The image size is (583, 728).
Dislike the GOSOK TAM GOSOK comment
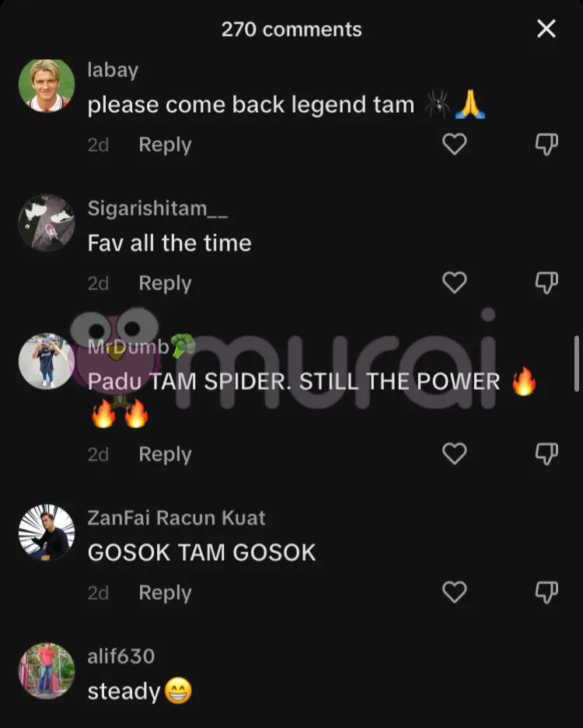point(546,592)
